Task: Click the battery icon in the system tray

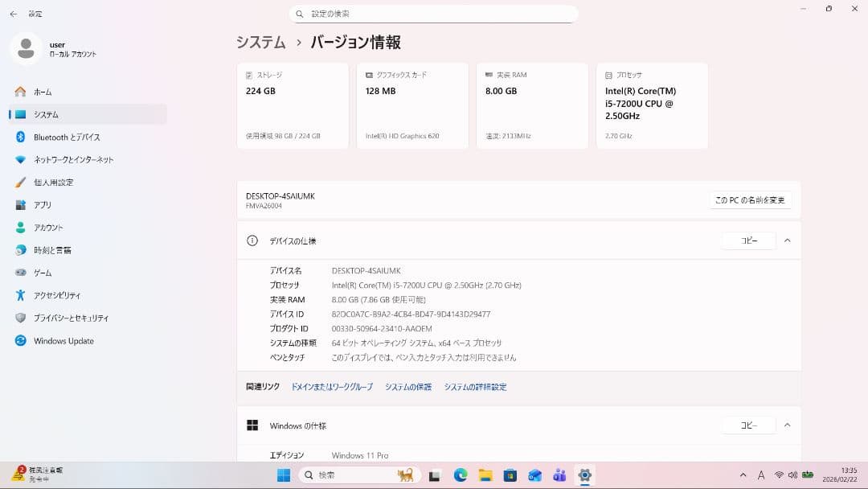Action: [807, 475]
